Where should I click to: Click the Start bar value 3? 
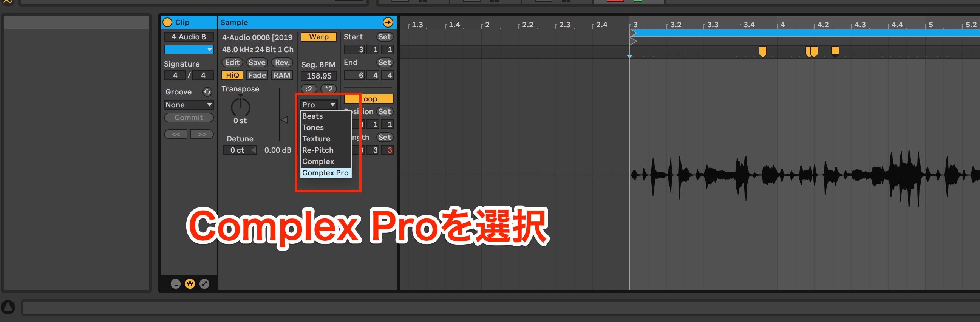354,50
